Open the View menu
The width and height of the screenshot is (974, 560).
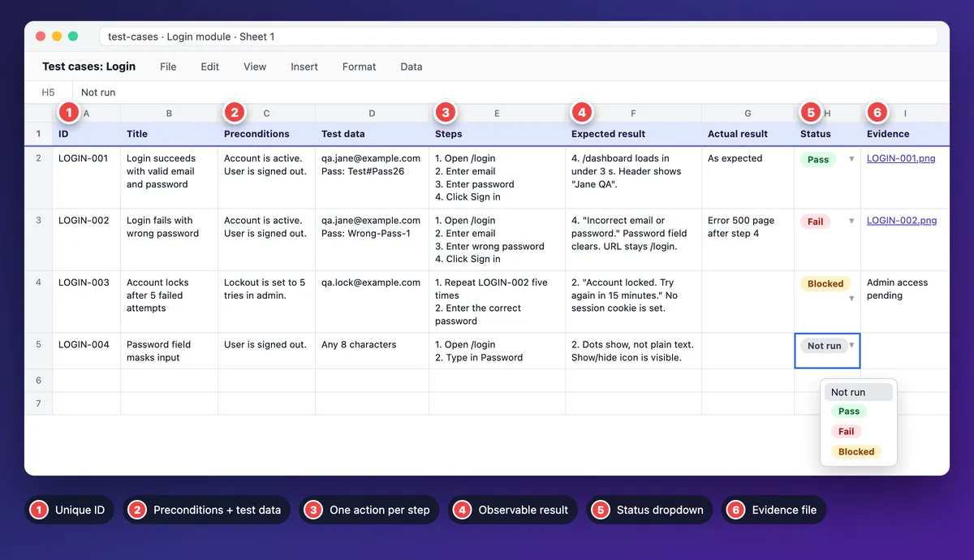[x=255, y=67]
